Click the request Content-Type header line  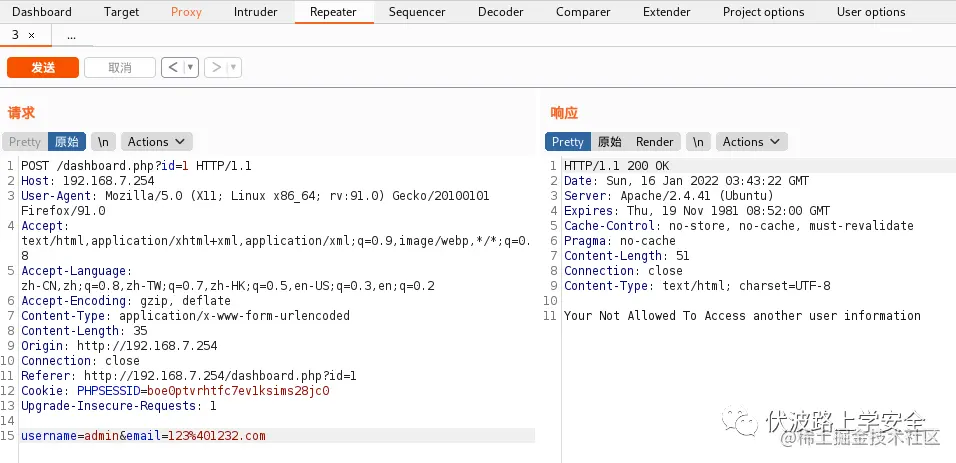(185, 316)
